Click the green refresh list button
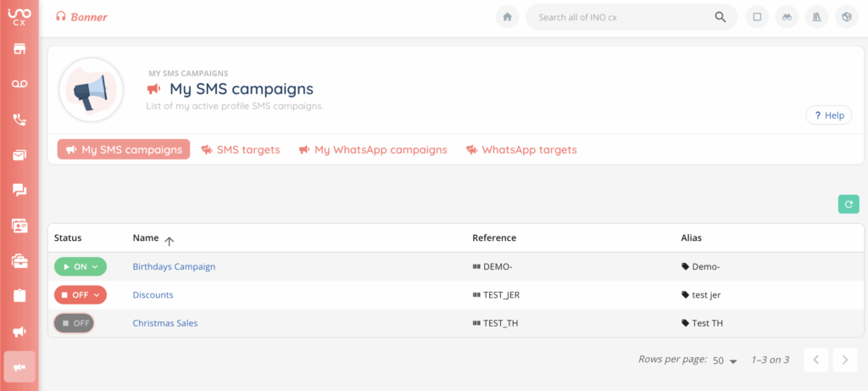 [x=848, y=204]
